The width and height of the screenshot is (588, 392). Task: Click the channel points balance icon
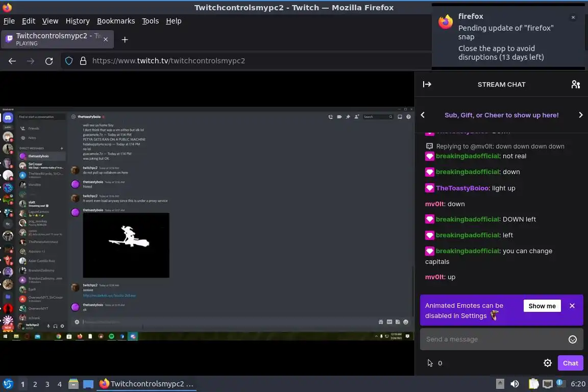430,363
